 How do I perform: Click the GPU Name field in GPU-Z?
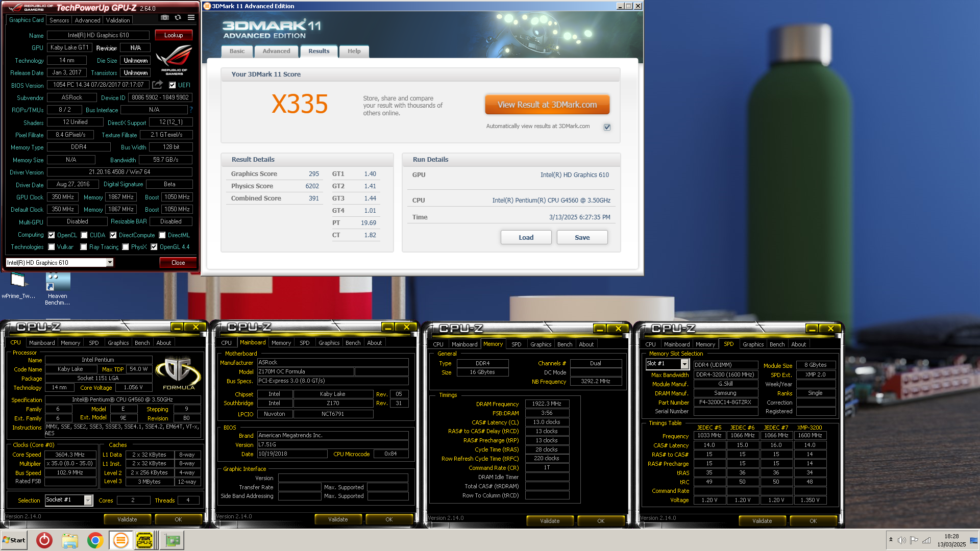point(98,35)
